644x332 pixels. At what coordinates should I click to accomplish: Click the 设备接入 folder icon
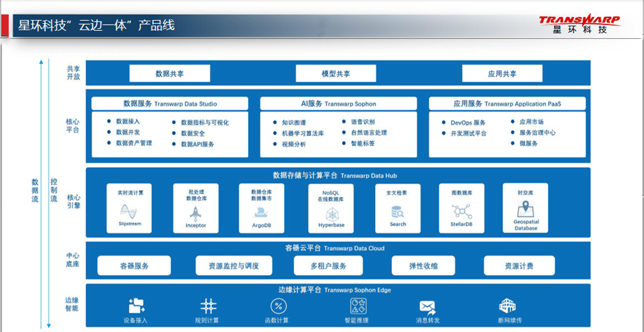[137, 306]
